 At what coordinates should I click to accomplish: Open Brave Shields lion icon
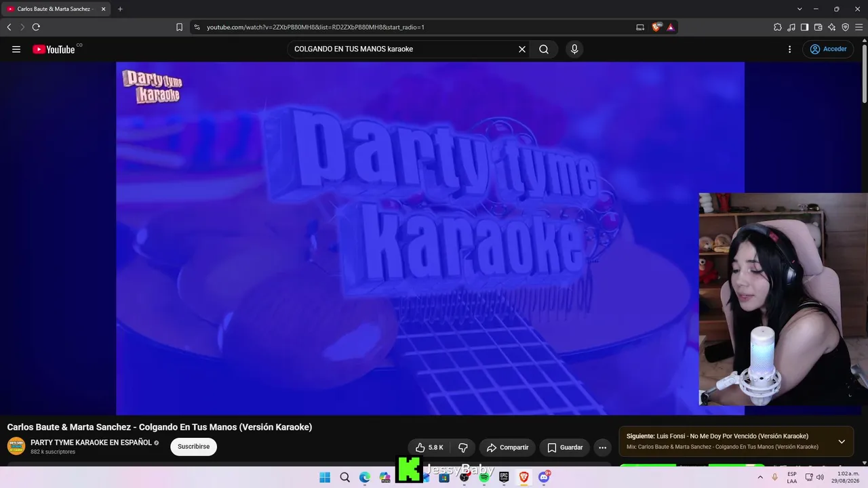click(656, 27)
